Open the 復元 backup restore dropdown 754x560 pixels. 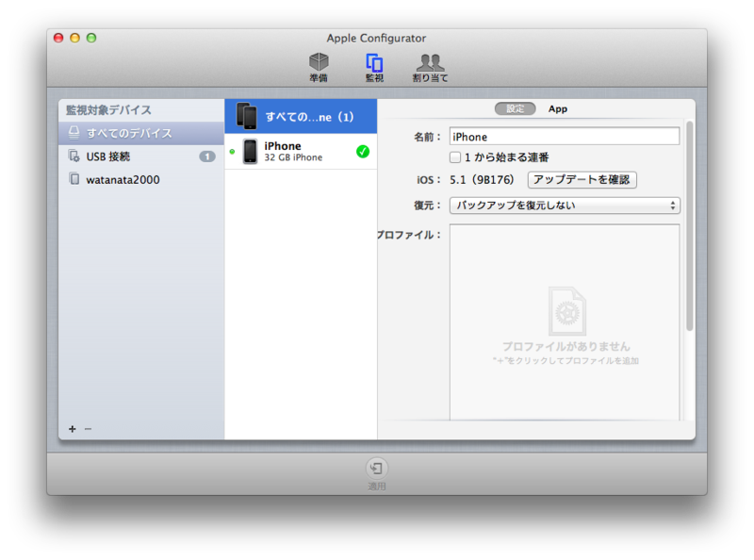pos(565,206)
